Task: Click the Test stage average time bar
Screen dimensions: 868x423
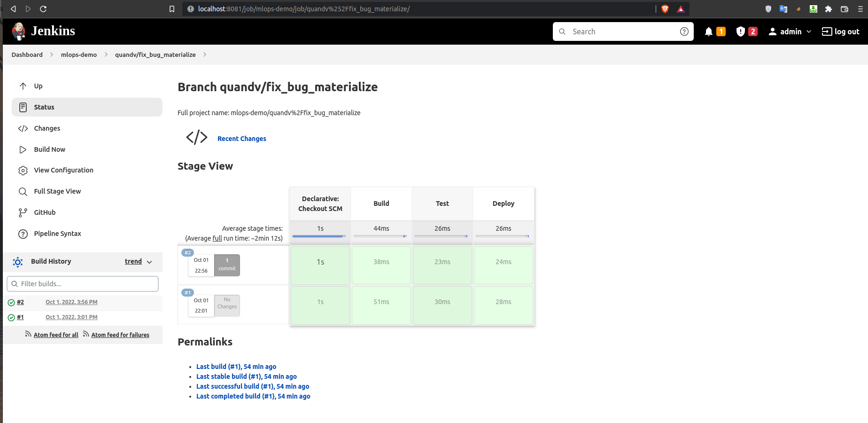Action: (441, 236)
